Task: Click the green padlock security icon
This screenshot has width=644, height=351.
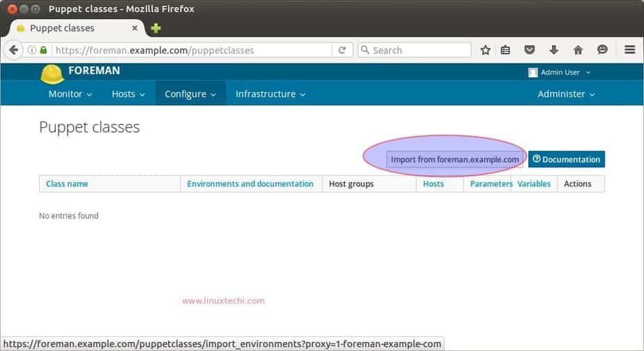Action: pos(43,50)
